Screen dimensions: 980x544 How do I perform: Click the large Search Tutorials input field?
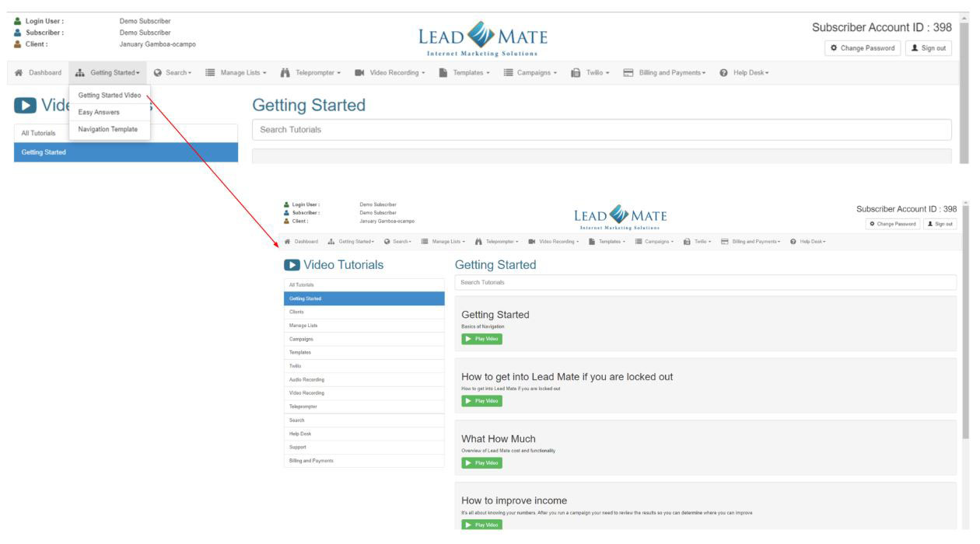click(x=601, y=130)
